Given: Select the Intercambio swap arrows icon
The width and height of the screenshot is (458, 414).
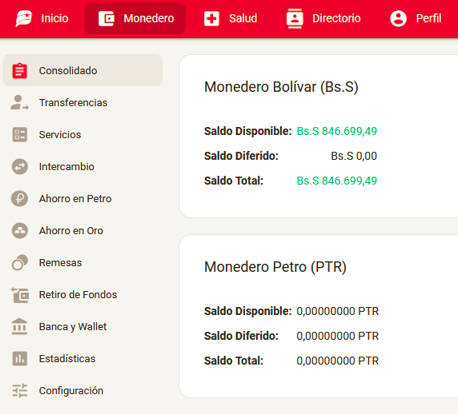Looking at the screenshot, I should pyautogui.click(x=20, y=167).
